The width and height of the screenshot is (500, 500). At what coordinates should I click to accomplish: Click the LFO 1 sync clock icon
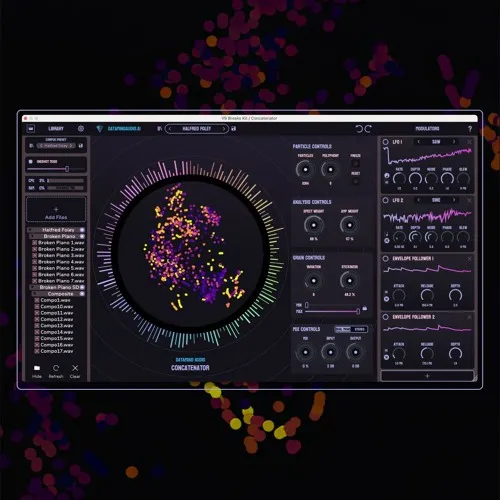click(387, 175)
